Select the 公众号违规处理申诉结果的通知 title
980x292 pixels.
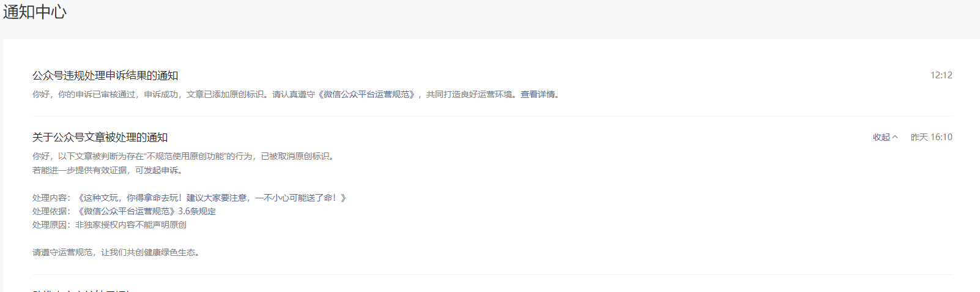point(105,75)
